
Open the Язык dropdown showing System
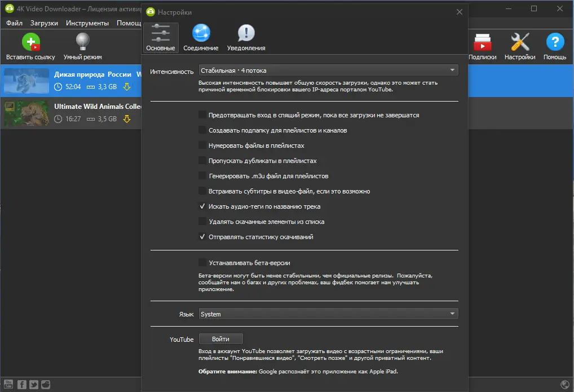pos(328,314)
